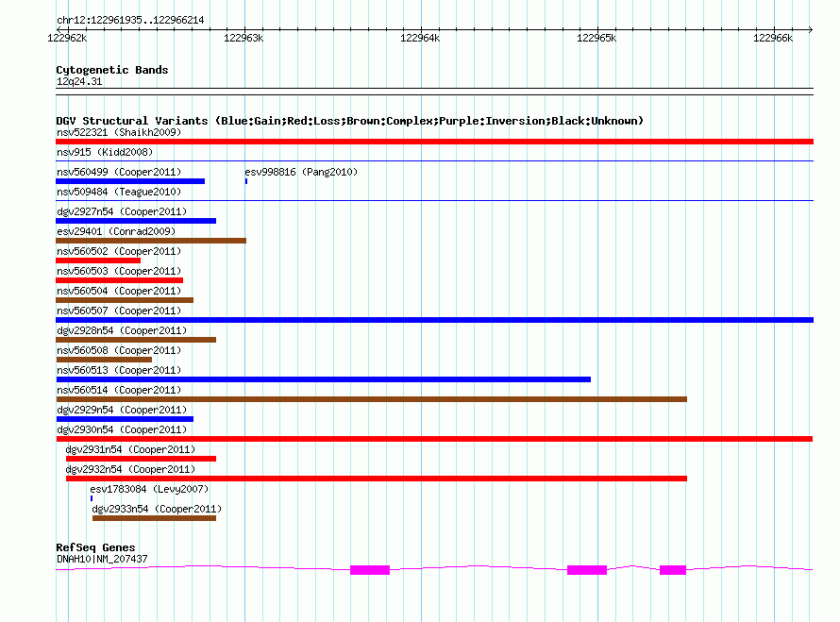Click the ruler's right arrowhead

point(811,29)
